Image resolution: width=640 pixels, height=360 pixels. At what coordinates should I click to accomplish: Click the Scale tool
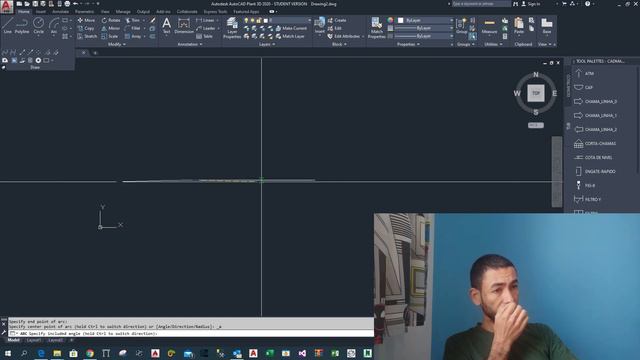click(x=110, y=36)
